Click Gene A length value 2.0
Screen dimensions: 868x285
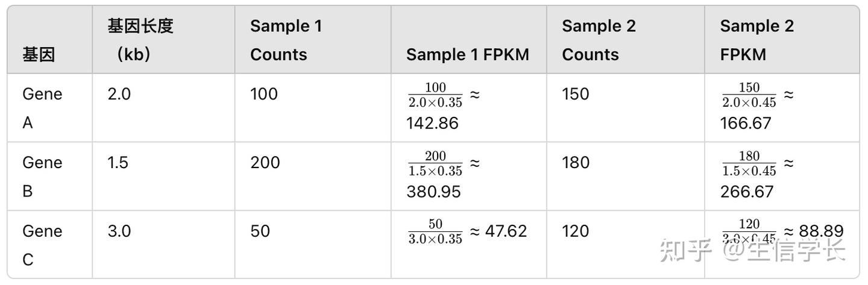click(x=119, y=94)
